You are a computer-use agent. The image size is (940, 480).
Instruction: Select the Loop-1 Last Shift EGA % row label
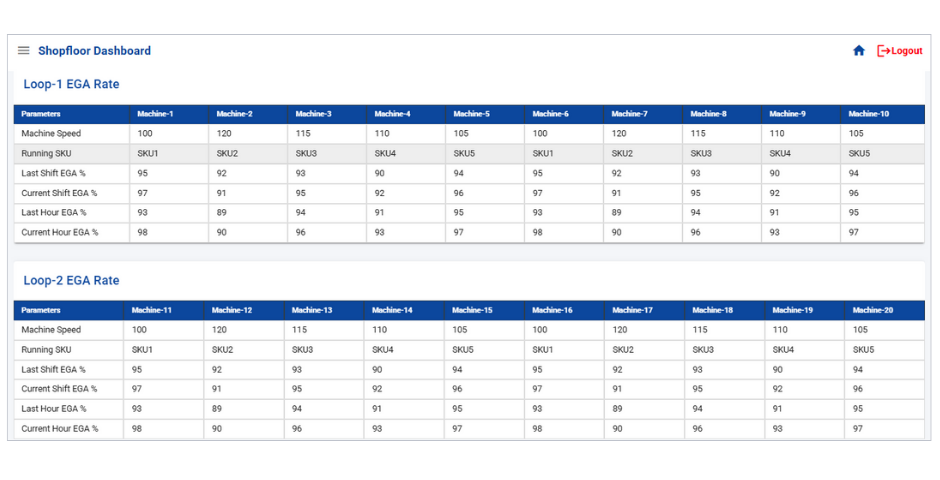(53, 173)
